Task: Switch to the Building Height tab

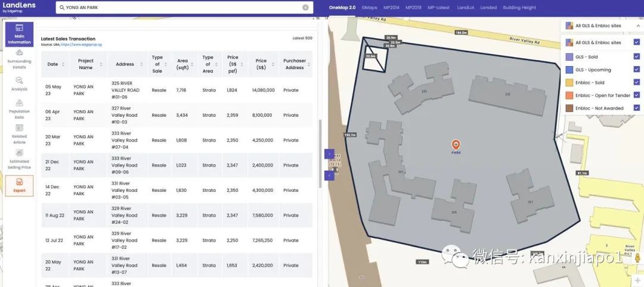Action: (519, 7)
